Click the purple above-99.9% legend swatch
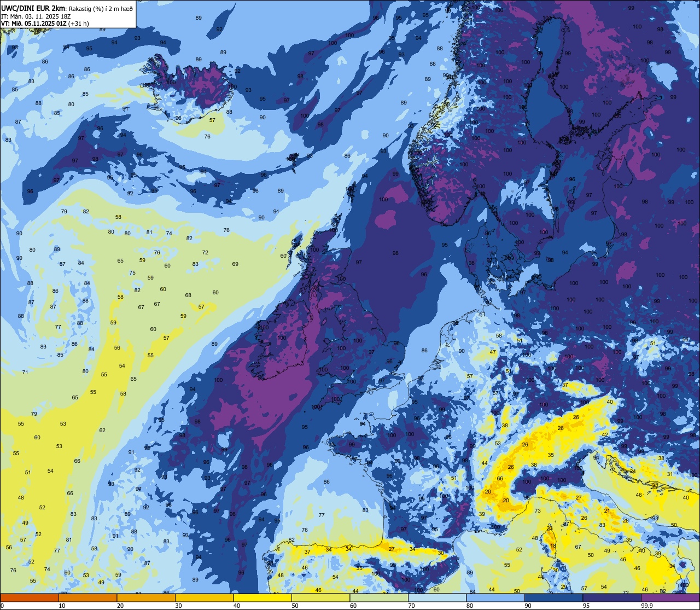This screenshot has width=700, height=610. [670, 597]
